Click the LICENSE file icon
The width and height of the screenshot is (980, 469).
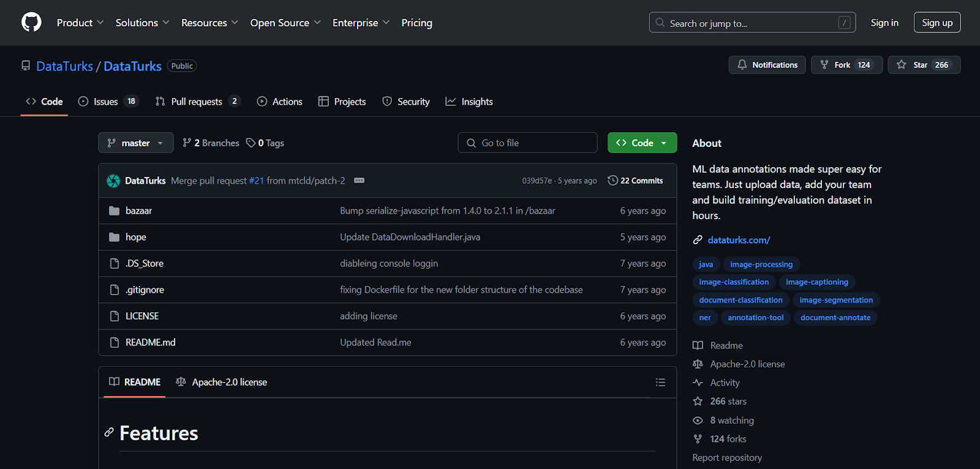(114, 316)
